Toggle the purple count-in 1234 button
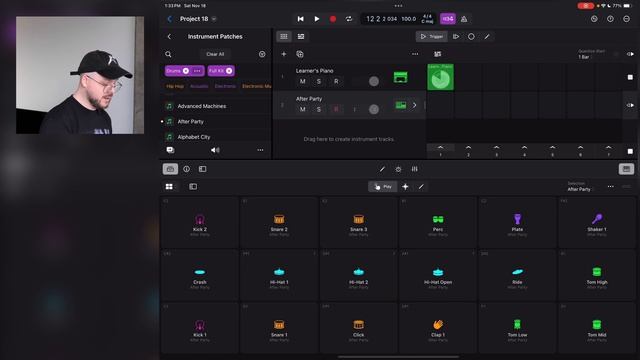The image size is (640, 360). coord(448,19)
